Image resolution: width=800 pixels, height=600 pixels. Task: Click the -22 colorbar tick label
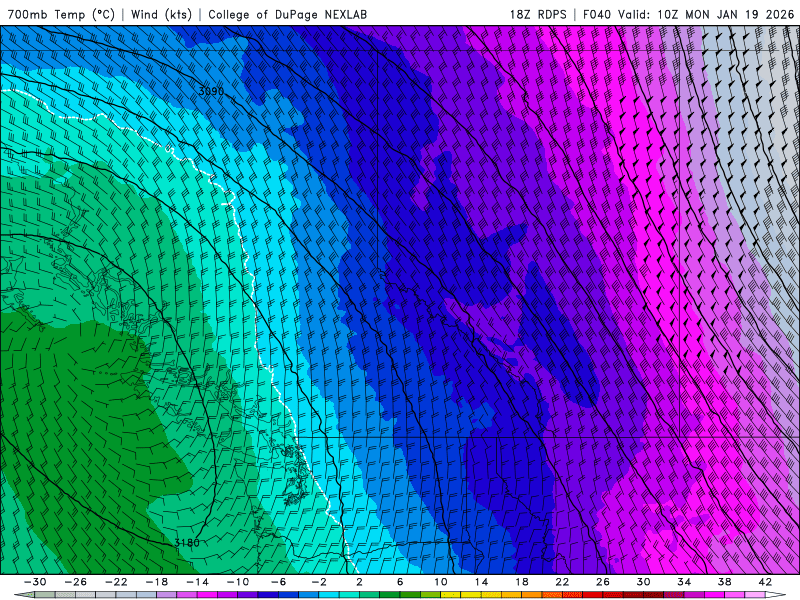[x=116, y=582]
